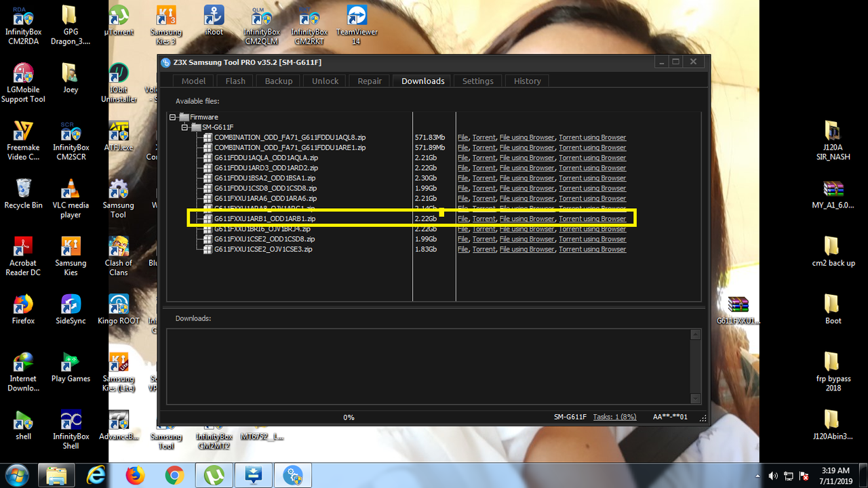Click File link for COMBINATION_ODD_FA71_G611FDDU1AQL8.zip
Image resolution: width=868 pixels, height=488 pixels.
coord(462,138)
